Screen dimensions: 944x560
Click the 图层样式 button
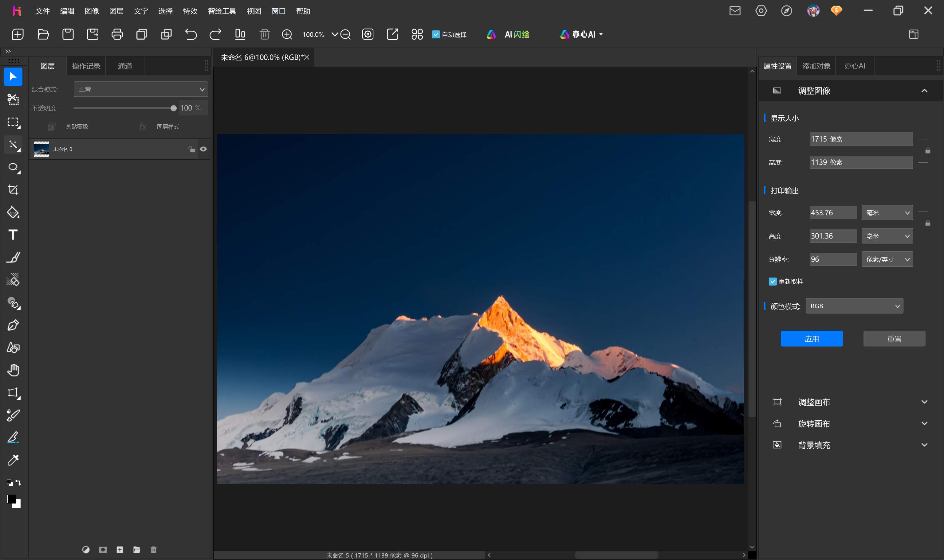[x=159, y=127]
